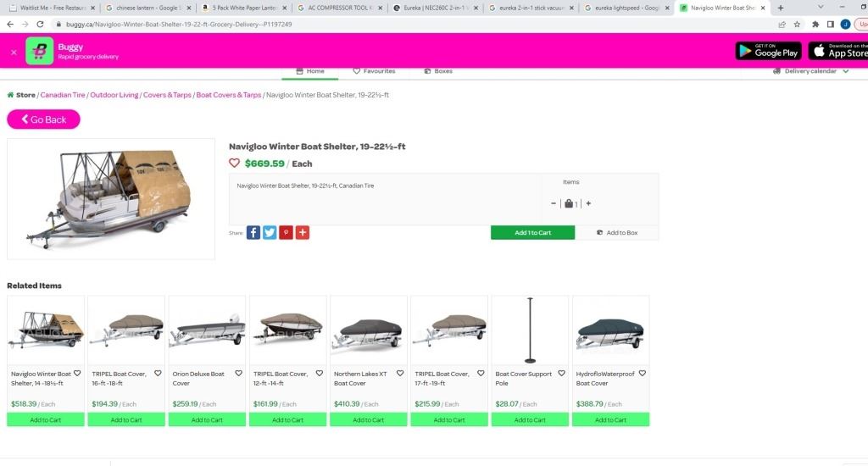This screenshot has height=466, width=868.
Task: Favourite the Navigloo 19-22½-ft shelter heart
Action: click(x=235, y=164)
